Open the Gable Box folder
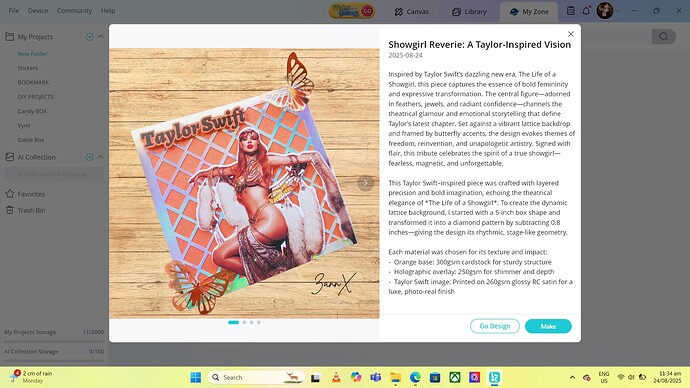This screenshot has height=388, width=690. pos(31,140)
